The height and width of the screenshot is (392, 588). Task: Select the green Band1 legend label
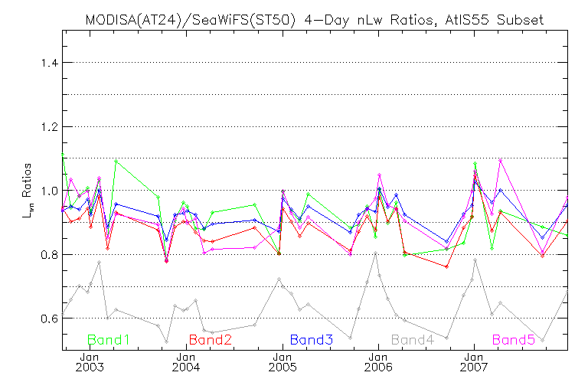pos(109,340)
